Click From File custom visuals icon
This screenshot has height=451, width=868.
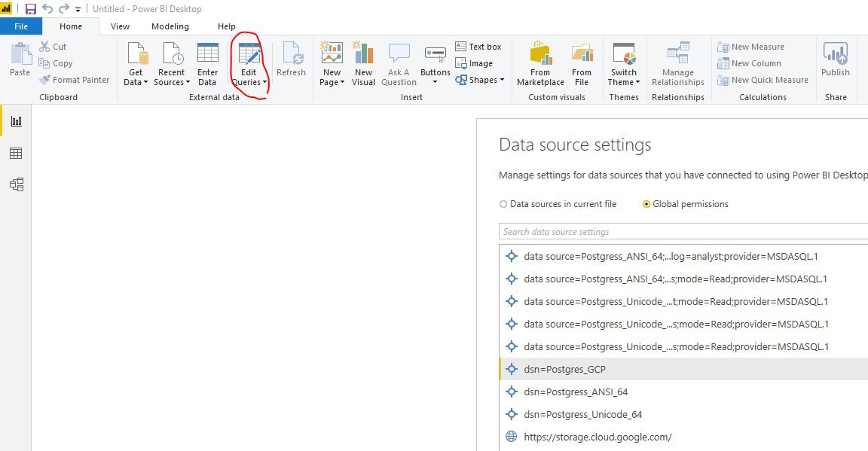[x=582, y=53]
